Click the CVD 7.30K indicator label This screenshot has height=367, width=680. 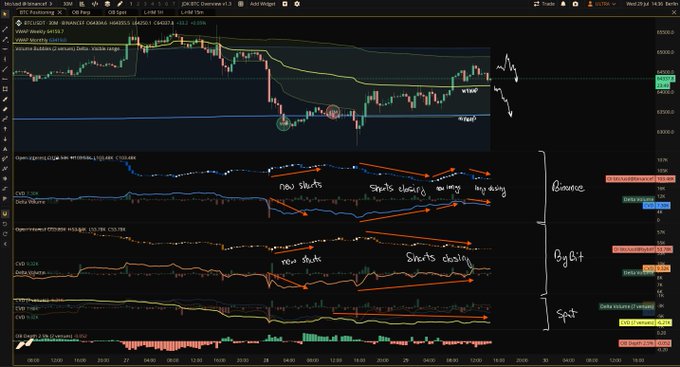point(27,193)
